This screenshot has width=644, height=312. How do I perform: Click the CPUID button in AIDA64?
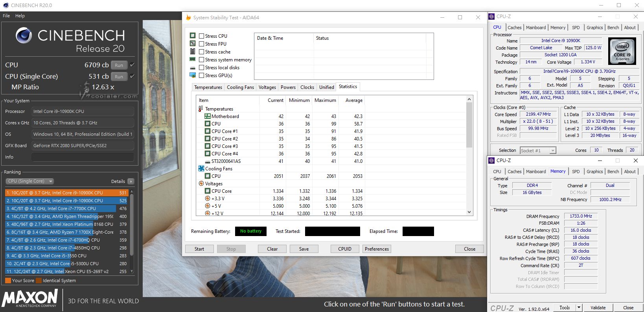[345, 249]
